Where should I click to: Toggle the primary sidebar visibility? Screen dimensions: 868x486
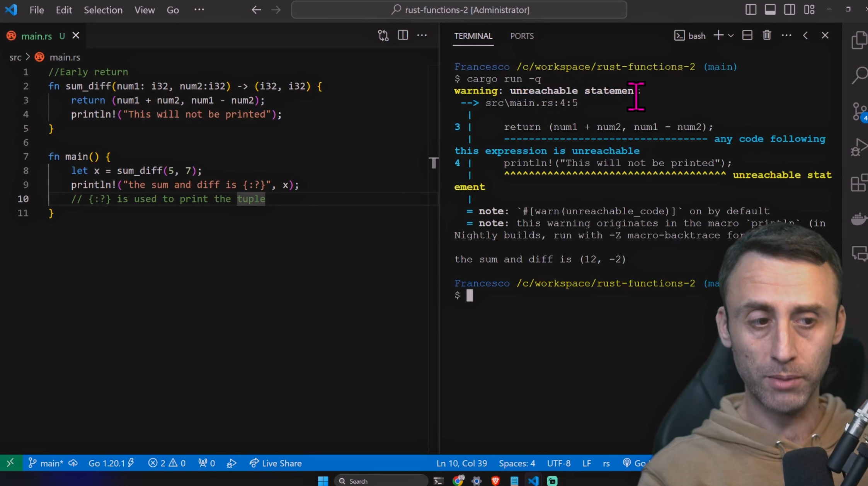[751, 10]
